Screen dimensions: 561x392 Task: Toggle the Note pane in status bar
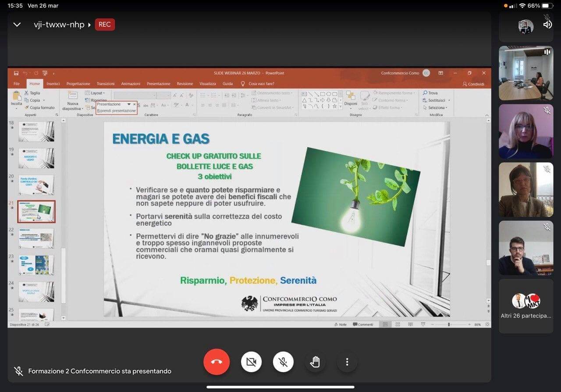340,324
